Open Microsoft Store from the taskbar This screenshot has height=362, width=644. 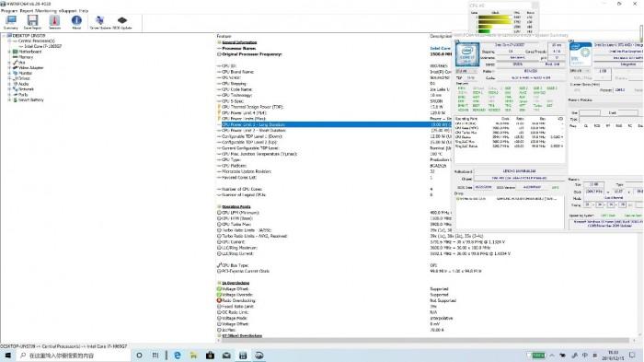[210, 355]
